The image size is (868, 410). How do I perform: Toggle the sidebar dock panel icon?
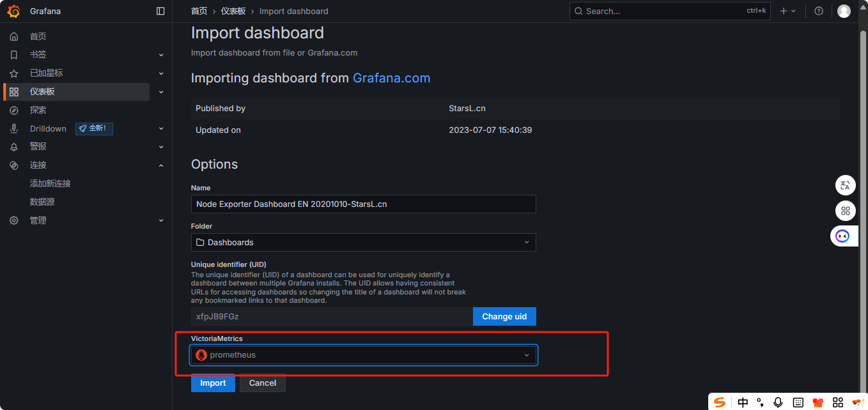click(x=160, y=11)
